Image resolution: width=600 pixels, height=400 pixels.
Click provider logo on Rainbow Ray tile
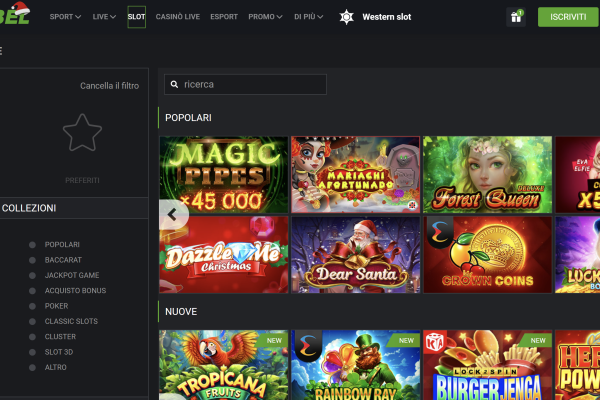[308, 346]
